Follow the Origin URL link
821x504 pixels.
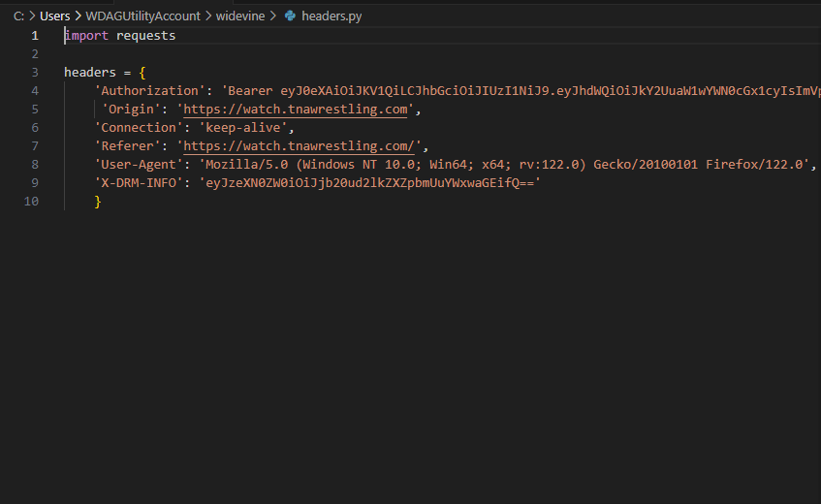coord(295,110)
